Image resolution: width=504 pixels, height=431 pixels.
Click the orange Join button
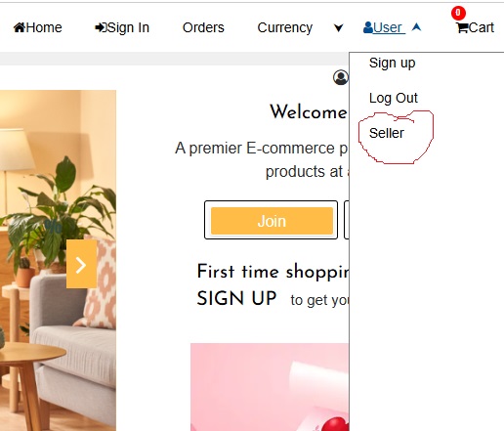coord(272,221)
